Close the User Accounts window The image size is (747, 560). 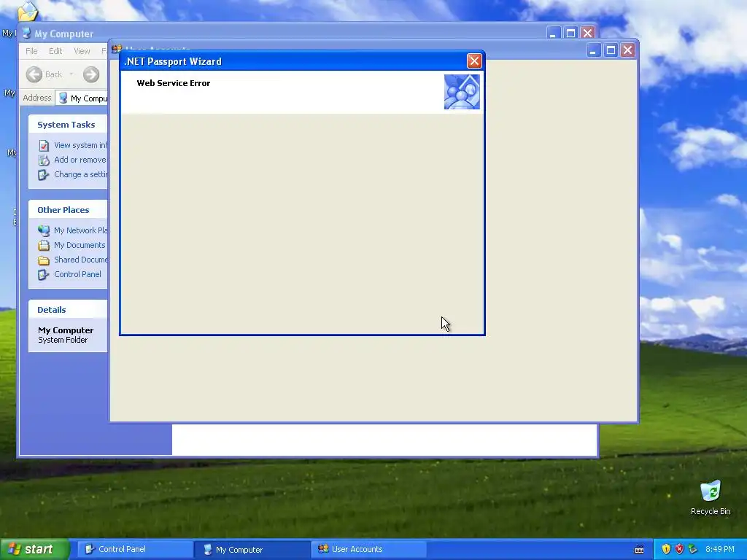click(x=628, y=50)
